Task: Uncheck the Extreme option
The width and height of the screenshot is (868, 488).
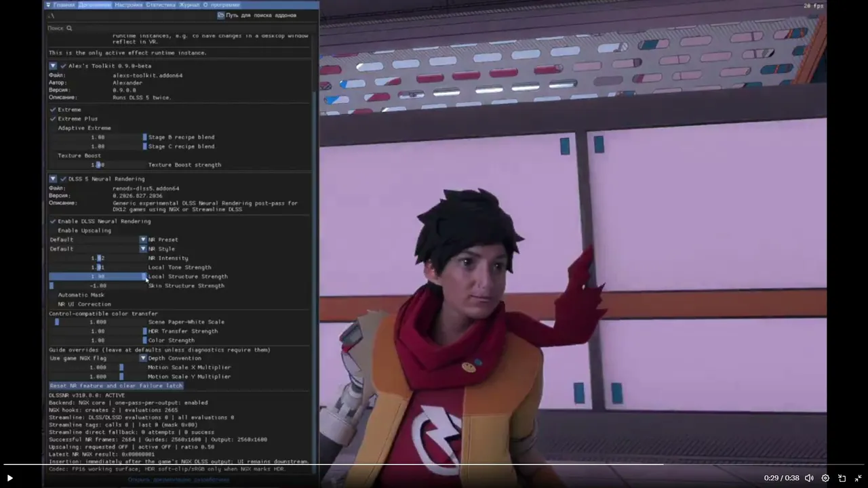Action: [x=52, y=110]
